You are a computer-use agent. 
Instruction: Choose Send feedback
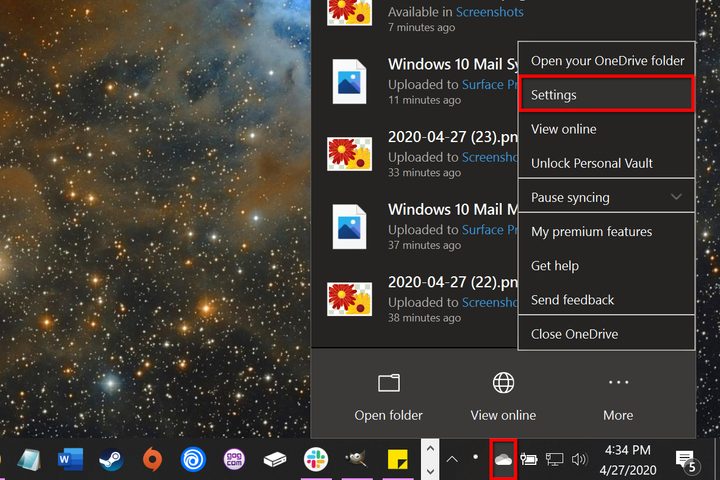pos(606,300)
